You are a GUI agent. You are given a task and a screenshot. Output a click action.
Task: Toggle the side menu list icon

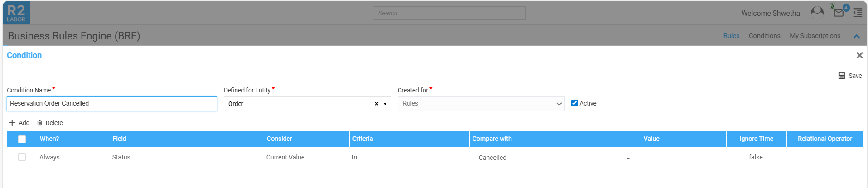click(x=858, y=13)
